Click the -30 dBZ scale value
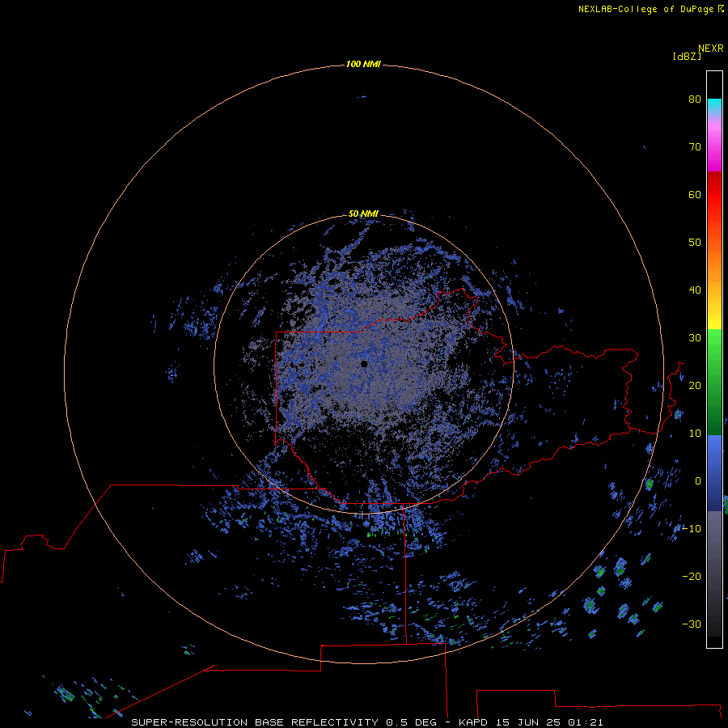Screen dimensions: 728x728 pos(692,624)
